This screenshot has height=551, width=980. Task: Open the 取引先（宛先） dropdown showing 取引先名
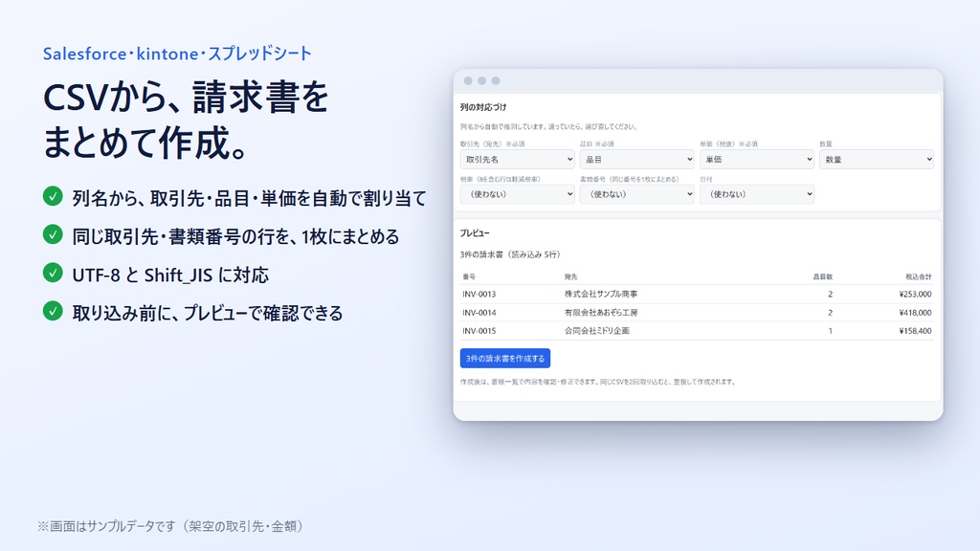pyautogui.click(x=518, y=160)
